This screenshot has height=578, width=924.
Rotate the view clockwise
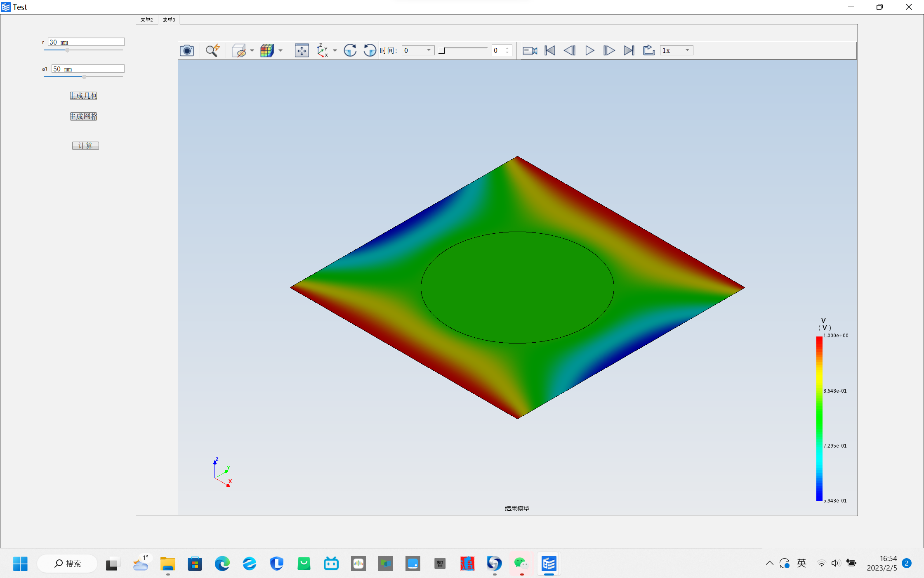[350, 50]
